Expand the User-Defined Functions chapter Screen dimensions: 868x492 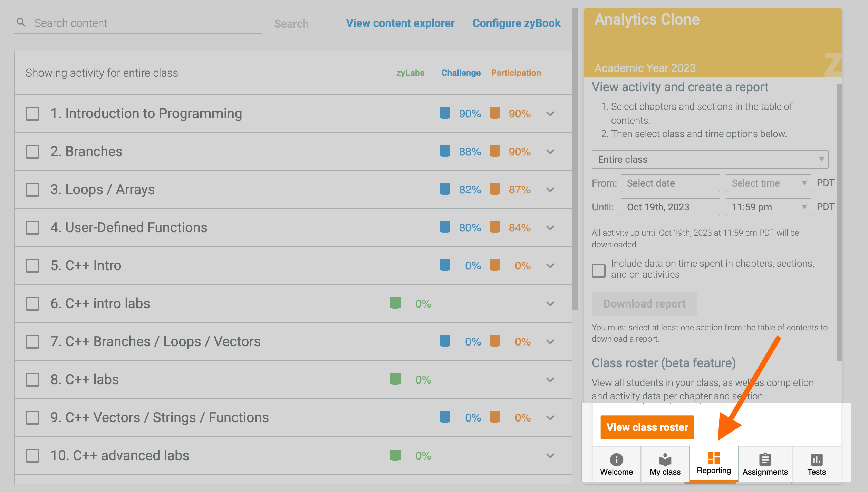click(551, 228)
